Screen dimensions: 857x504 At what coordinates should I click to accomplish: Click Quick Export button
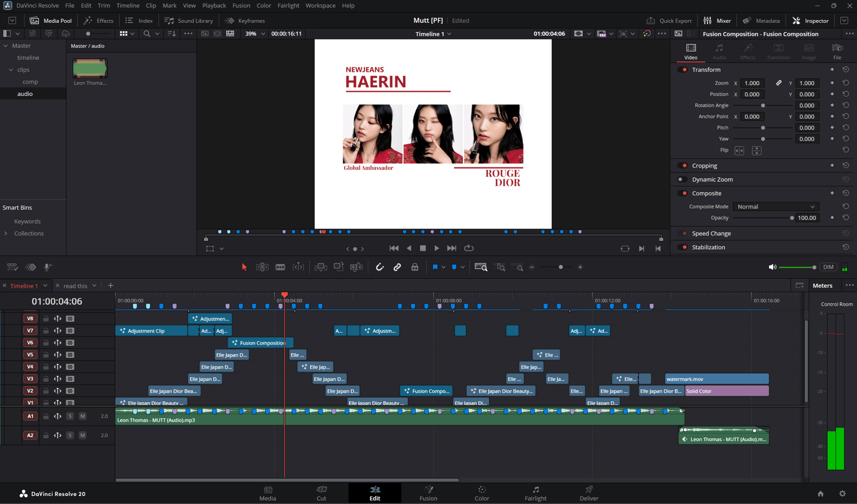[x=669, y=21]
